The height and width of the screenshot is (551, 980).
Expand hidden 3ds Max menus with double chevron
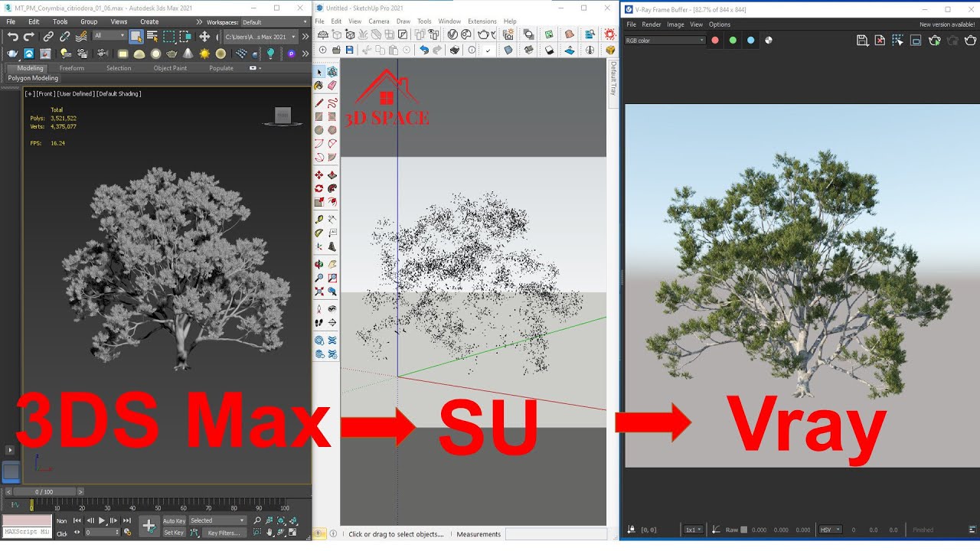(200, 22)
